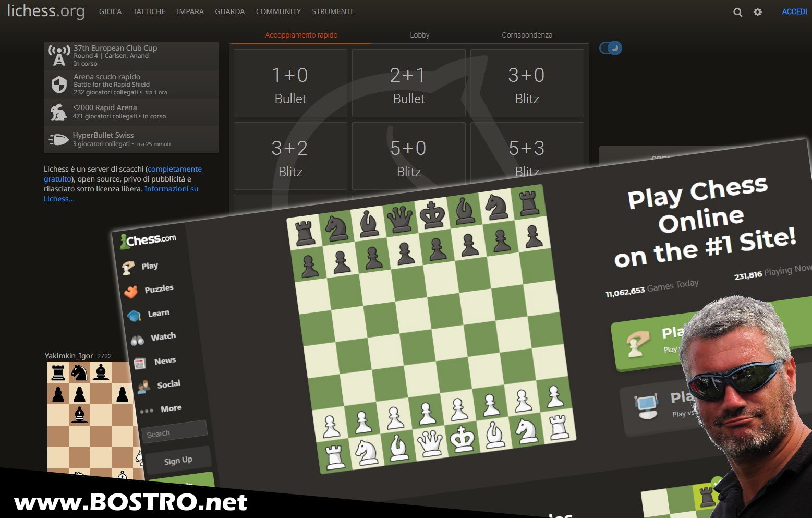Click the 11,062,653 Games Today text
The image size is (812, 518).
point(652,288)
